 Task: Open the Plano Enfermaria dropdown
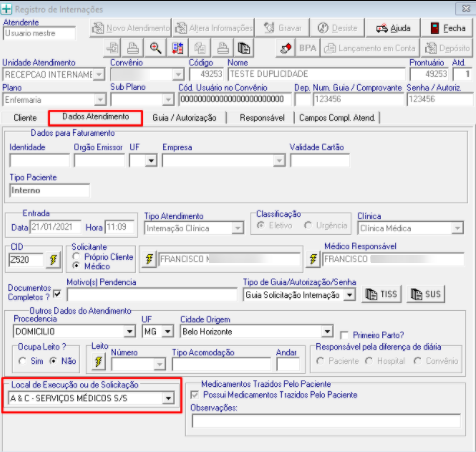click(x=100, y=99)
